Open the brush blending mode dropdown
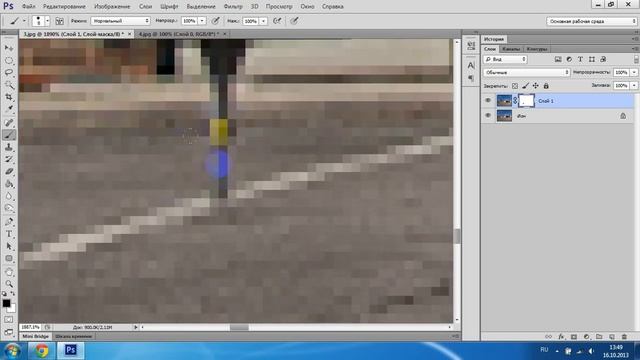 click(120, 21)
